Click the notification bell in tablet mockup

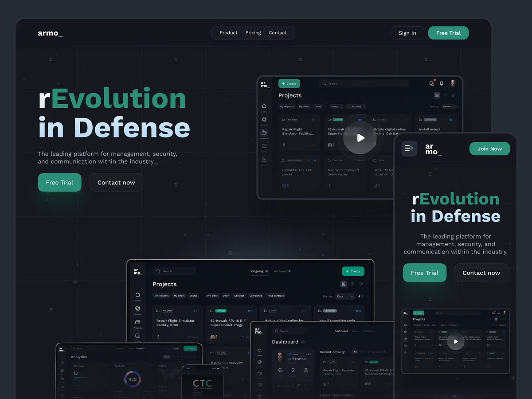coord(442,83)
